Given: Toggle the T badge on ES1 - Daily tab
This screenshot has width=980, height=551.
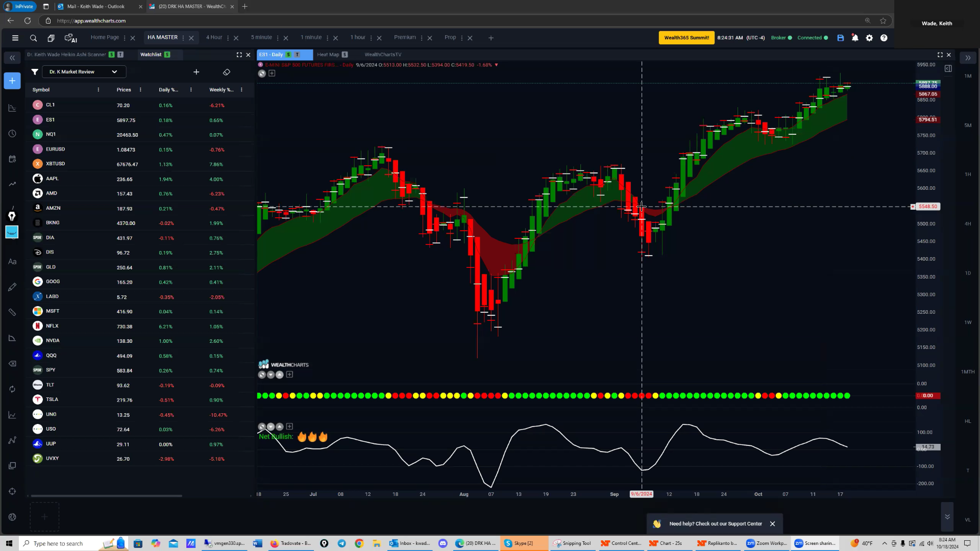Looking at the screenshot, I should 297,55.
